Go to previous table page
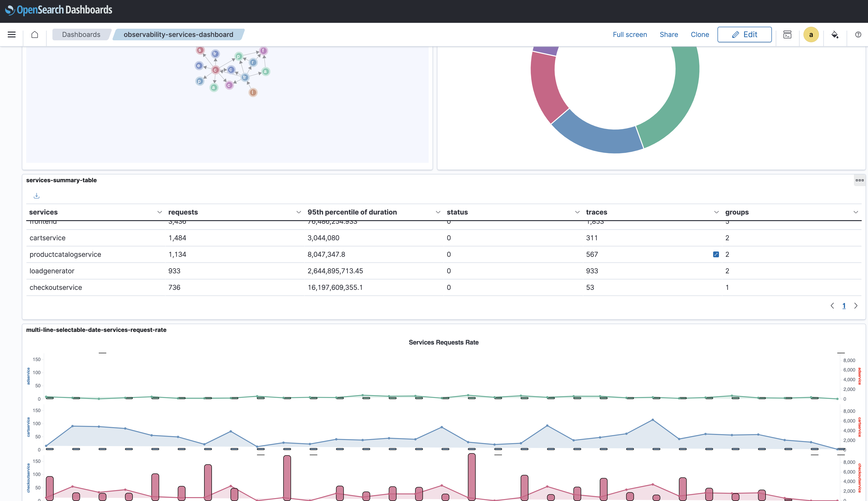The image size is (868, 501). tap(832, 306)
